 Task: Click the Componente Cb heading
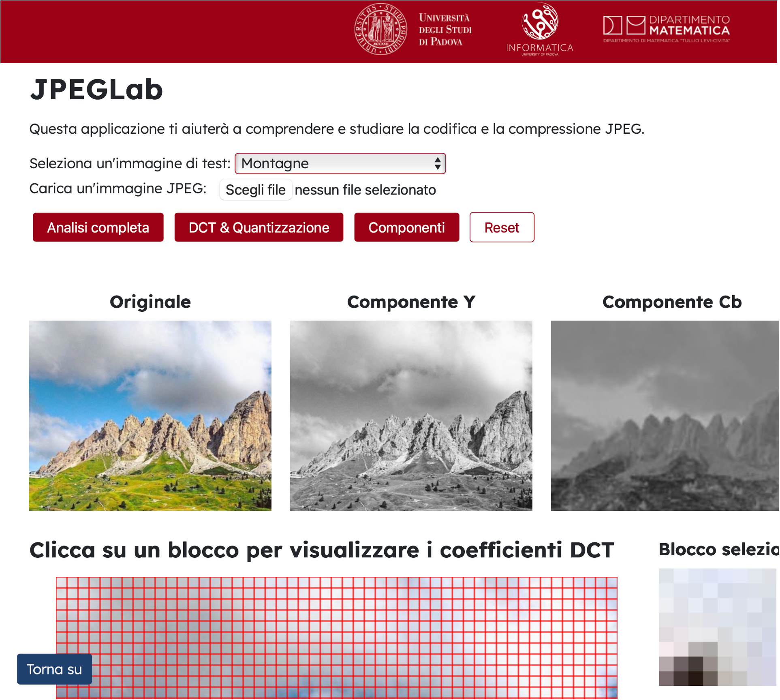point(672,302)
